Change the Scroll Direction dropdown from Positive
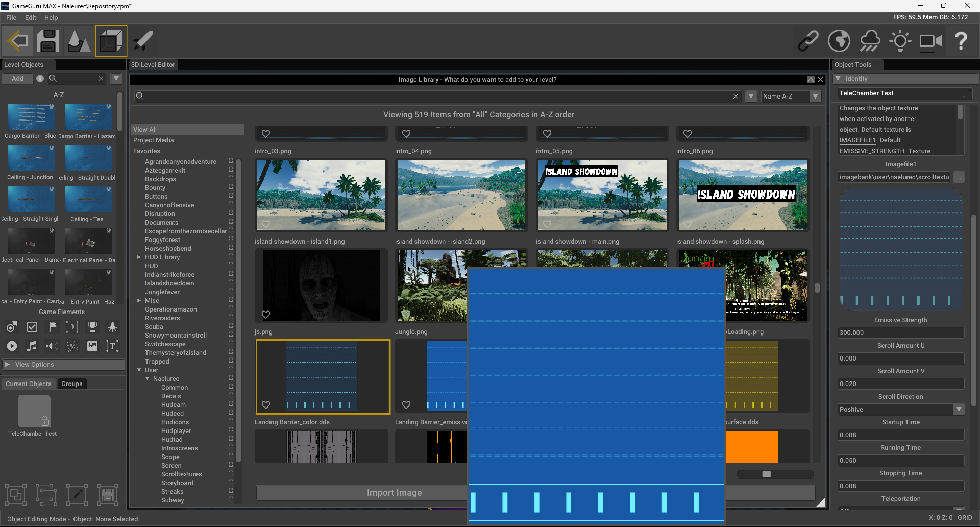980x527 pixels. coord(959,409)
